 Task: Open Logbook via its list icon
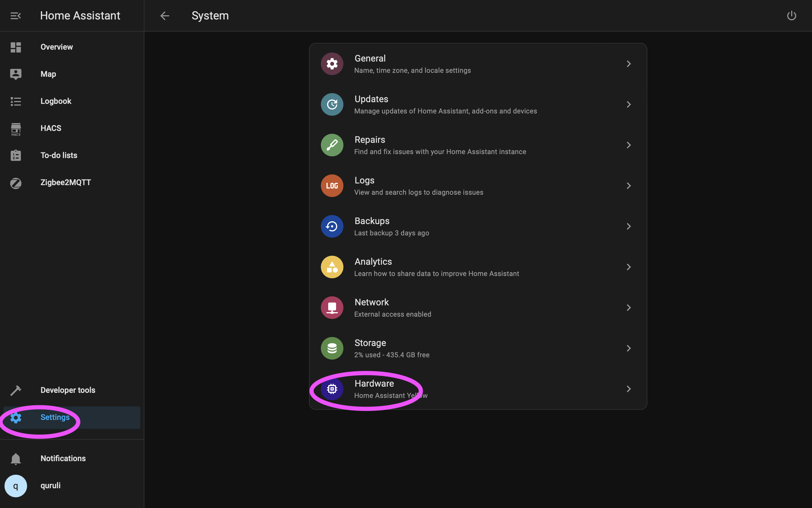coord(16,102)
